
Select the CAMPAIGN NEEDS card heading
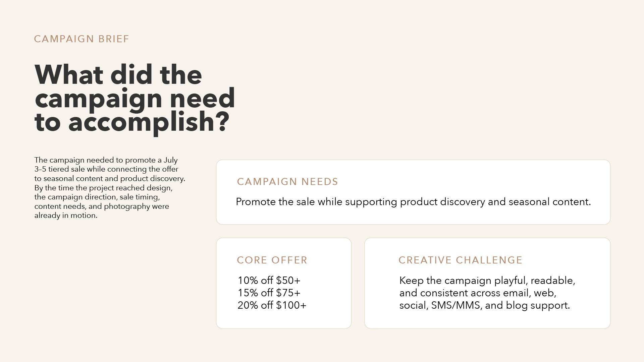pos(287,182)
